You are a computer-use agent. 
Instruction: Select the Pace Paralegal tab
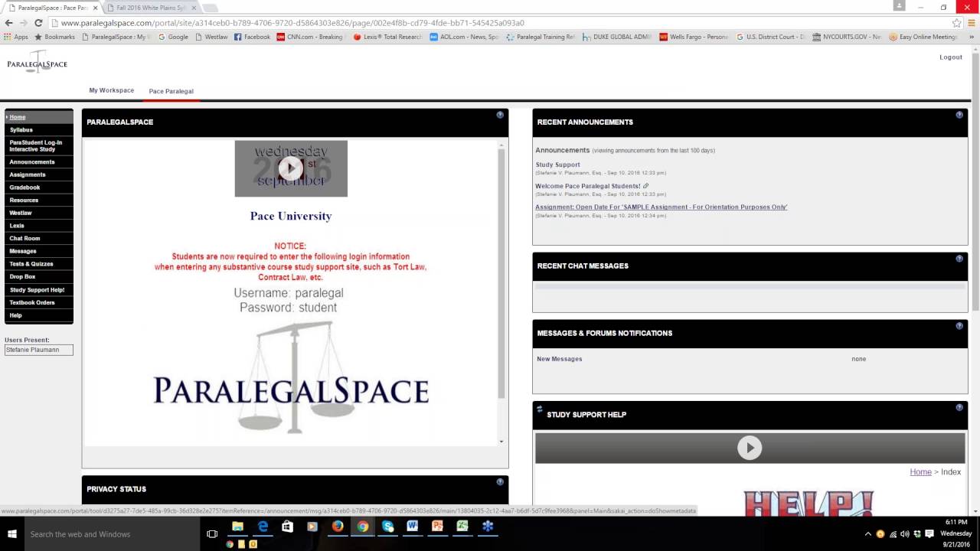click(x=171, y=91)
